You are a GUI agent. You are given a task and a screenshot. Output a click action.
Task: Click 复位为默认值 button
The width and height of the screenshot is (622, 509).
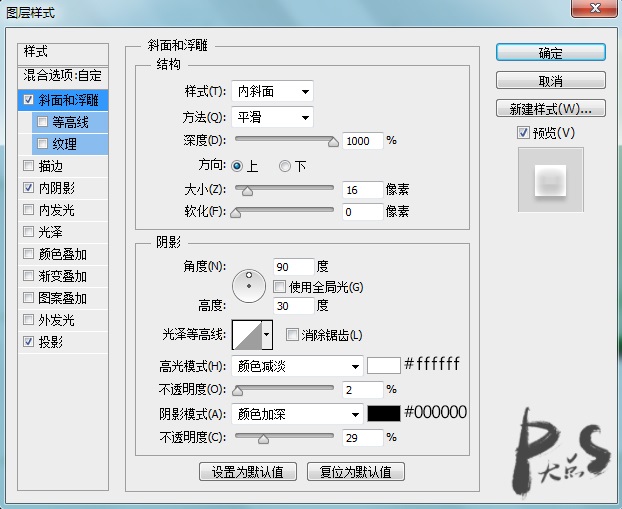pyautogui.click(x=356, y=472)
